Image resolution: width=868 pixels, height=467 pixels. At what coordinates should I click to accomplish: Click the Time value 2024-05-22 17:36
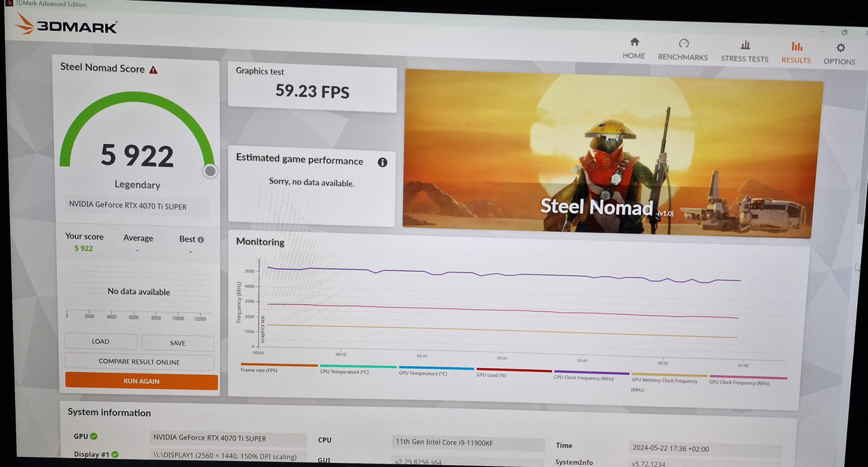tap(705, 449)
